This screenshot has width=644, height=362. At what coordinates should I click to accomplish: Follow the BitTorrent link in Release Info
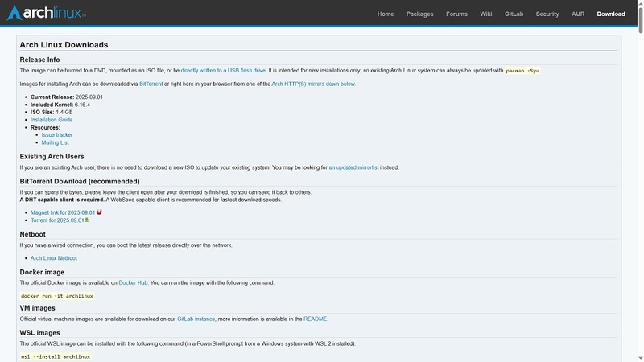coord(151,84)
